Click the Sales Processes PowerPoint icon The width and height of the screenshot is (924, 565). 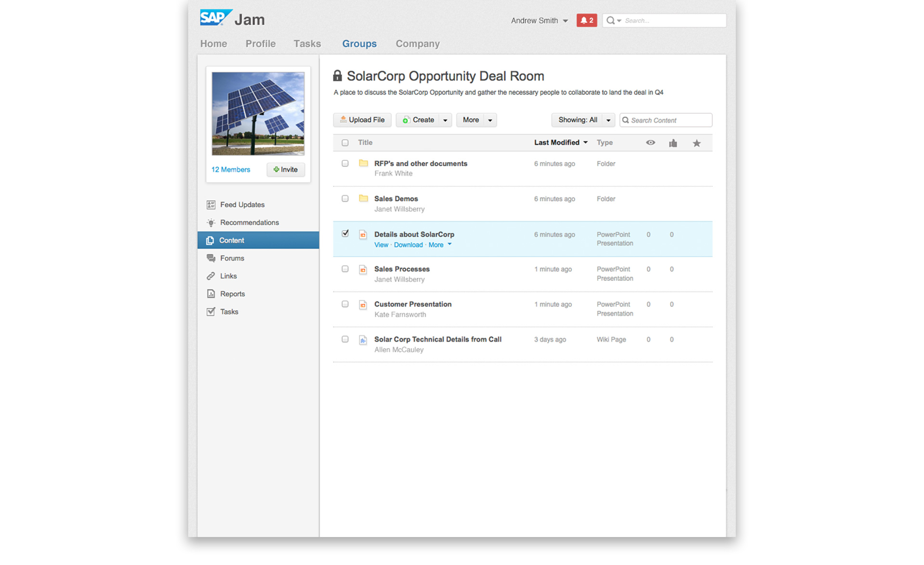[x=363, y=270]
